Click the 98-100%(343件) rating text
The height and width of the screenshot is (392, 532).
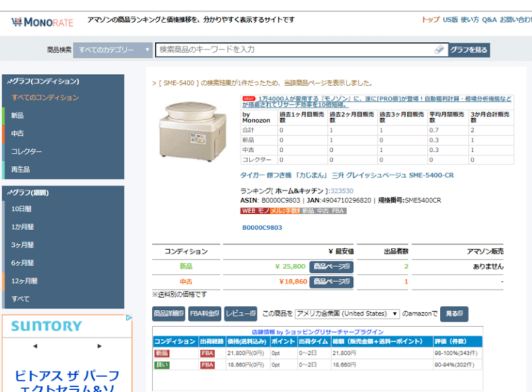456,354
